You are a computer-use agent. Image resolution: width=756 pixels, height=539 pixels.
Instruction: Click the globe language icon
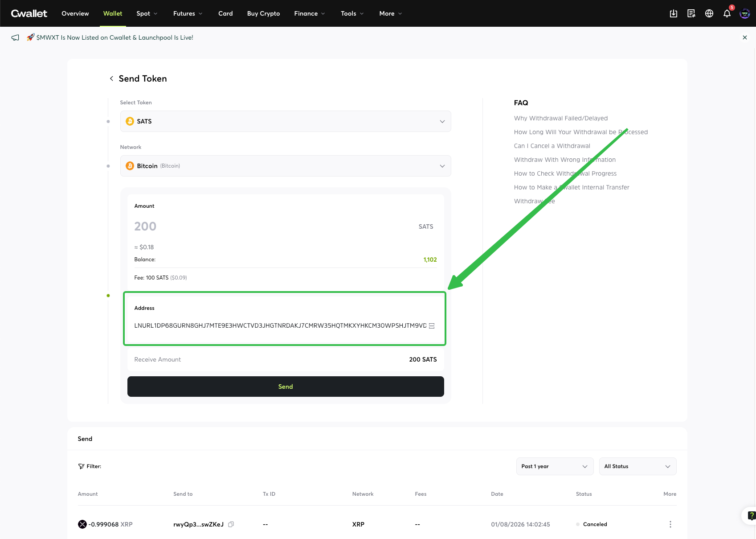pos(709,13)
